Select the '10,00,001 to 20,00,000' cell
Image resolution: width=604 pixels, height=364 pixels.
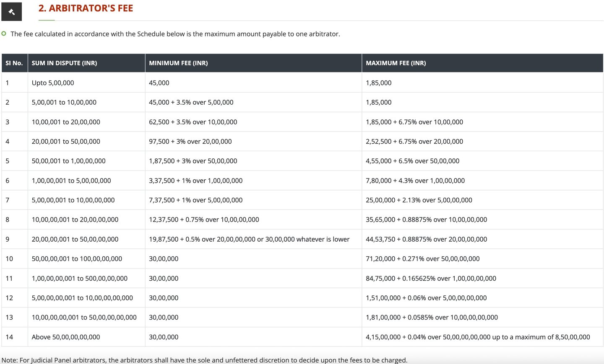86,122
